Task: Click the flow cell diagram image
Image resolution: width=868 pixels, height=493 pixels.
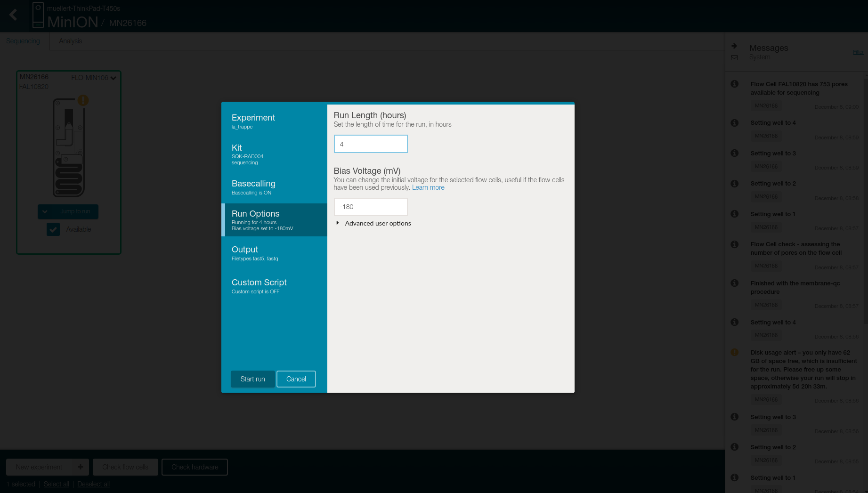Action: pos(69,147)
